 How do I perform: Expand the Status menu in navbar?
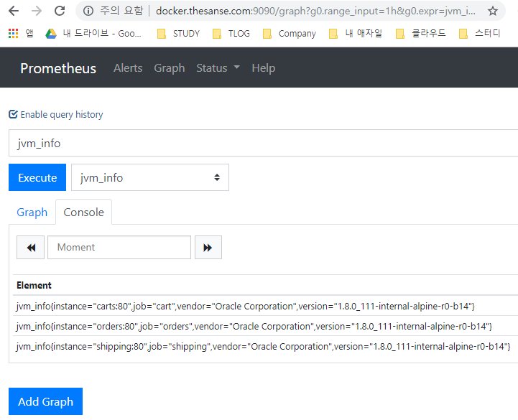(218, 67)
